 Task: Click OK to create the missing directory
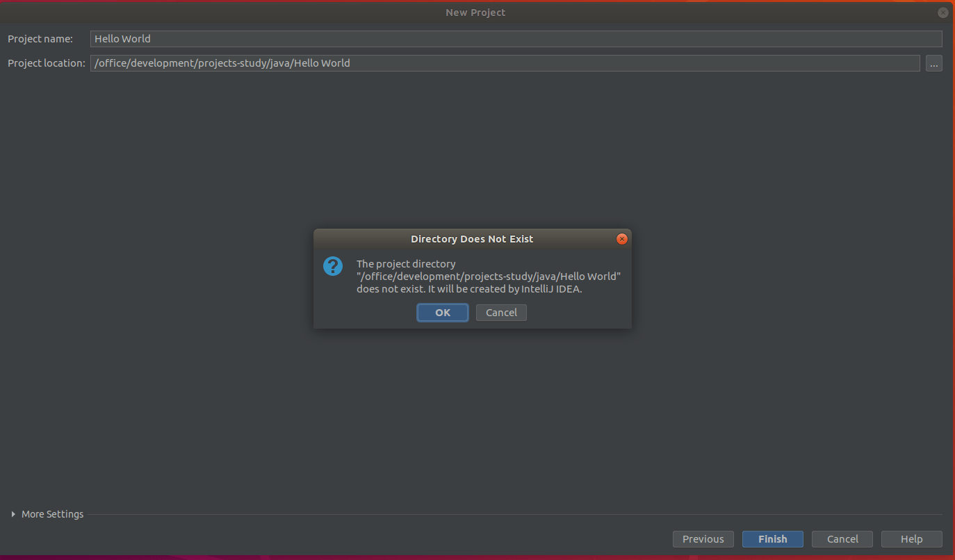(x=442, y=312)
